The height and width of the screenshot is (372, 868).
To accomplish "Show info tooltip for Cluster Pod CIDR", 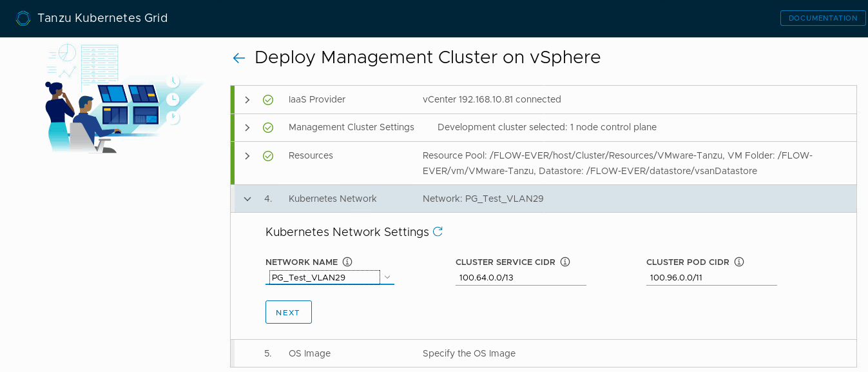I will pos(739,262).
